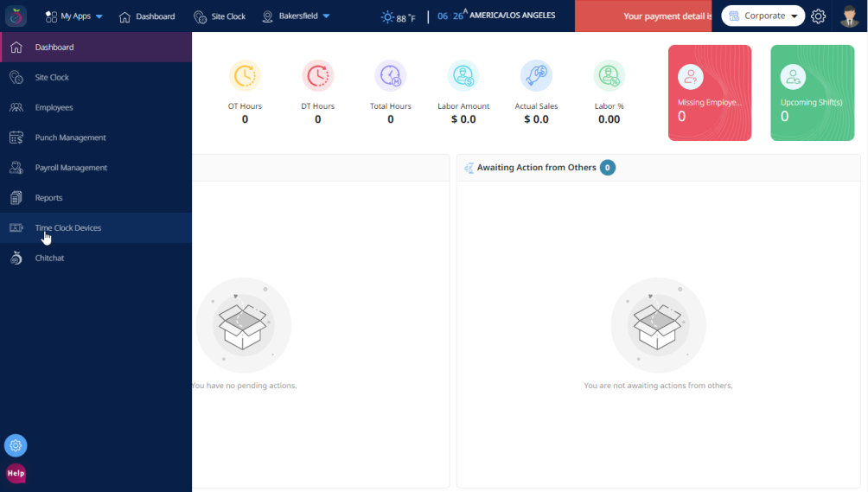This screenshot has width=868, height=492.
Task: Click the blue settings gear in sidebar
Action: click(16, 446)
